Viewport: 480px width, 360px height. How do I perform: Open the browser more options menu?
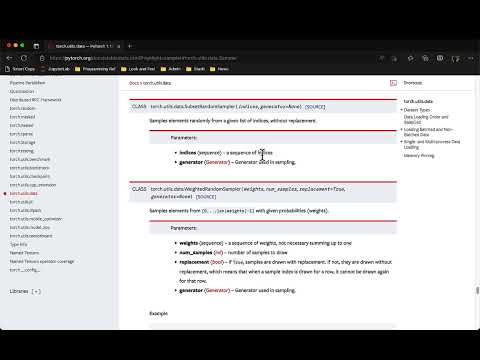pos(471,58)
